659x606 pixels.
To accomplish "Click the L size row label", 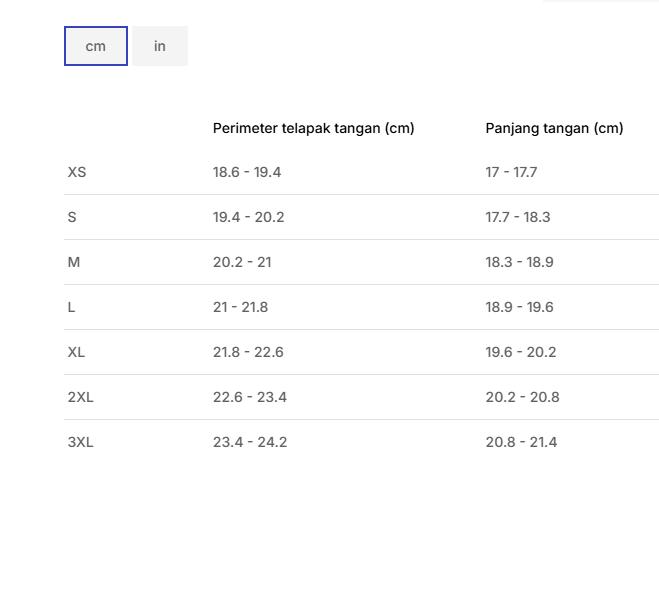I will (x=71, y=307).
